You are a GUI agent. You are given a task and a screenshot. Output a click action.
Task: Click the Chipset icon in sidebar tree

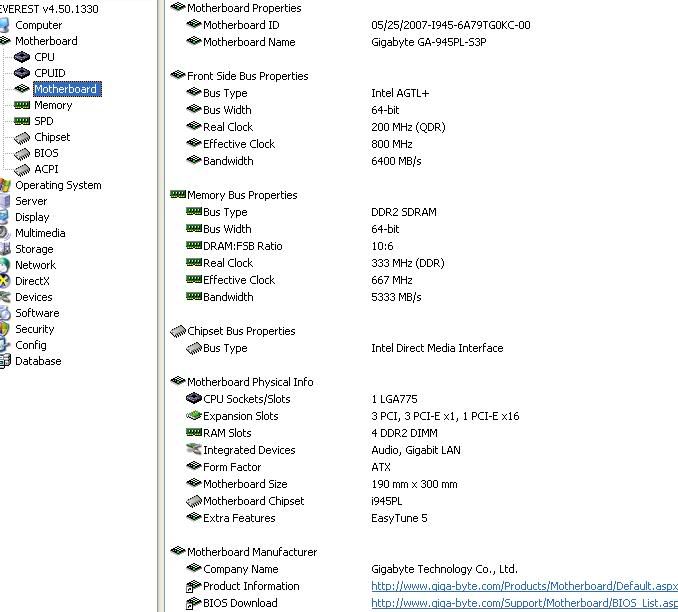22,138
